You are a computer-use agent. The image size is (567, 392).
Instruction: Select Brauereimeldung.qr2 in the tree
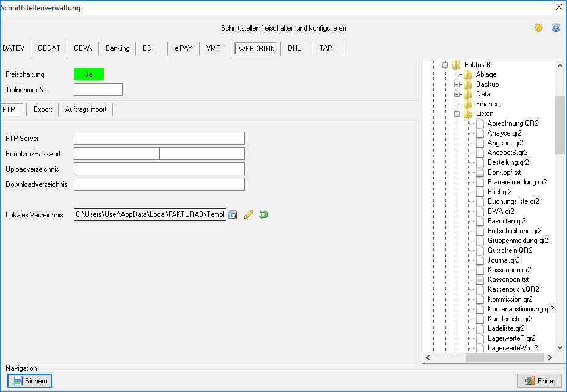pos(517,182)
